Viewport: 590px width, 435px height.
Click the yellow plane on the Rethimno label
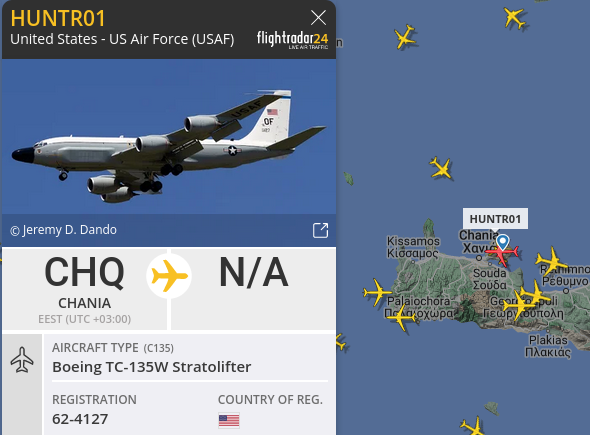point(551,260)
